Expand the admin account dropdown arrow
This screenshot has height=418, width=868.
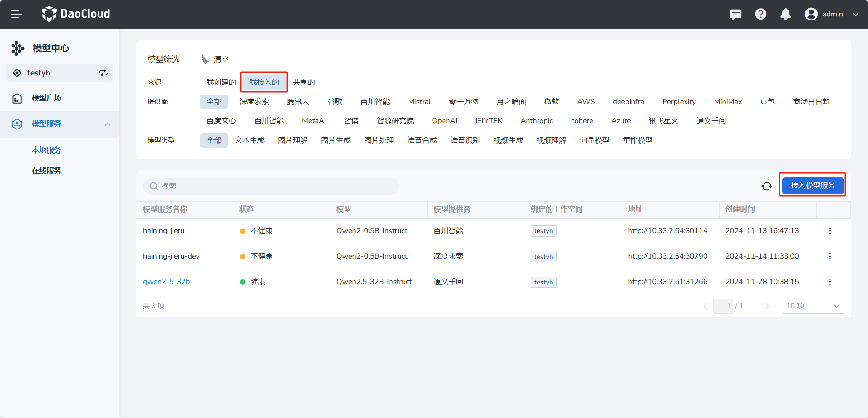tap(856, 15)
